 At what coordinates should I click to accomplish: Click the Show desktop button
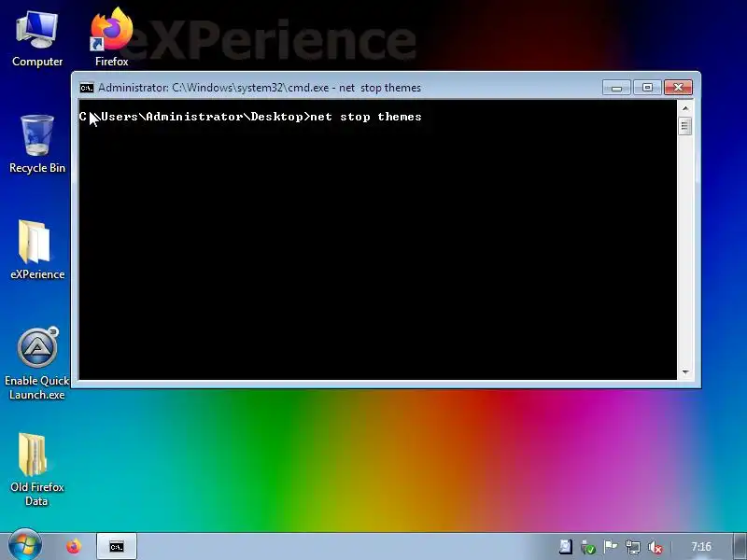tap(740, 546)
